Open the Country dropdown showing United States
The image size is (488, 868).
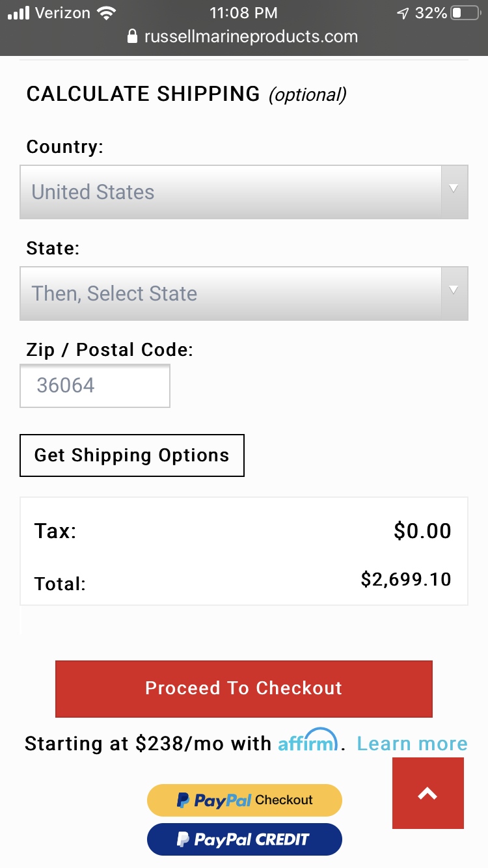[231, 192]
